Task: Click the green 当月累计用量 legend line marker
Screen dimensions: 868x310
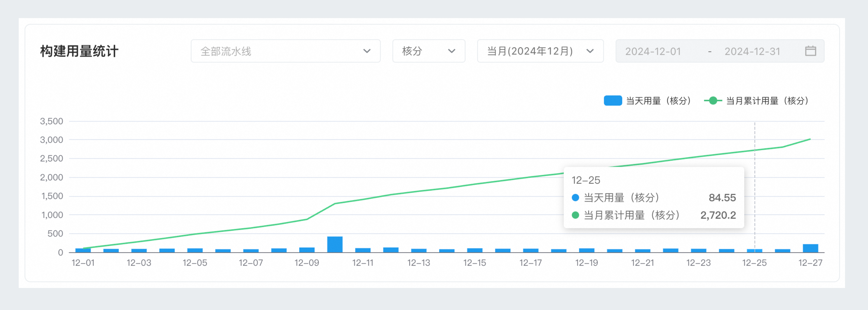Action: click(713, 100)
